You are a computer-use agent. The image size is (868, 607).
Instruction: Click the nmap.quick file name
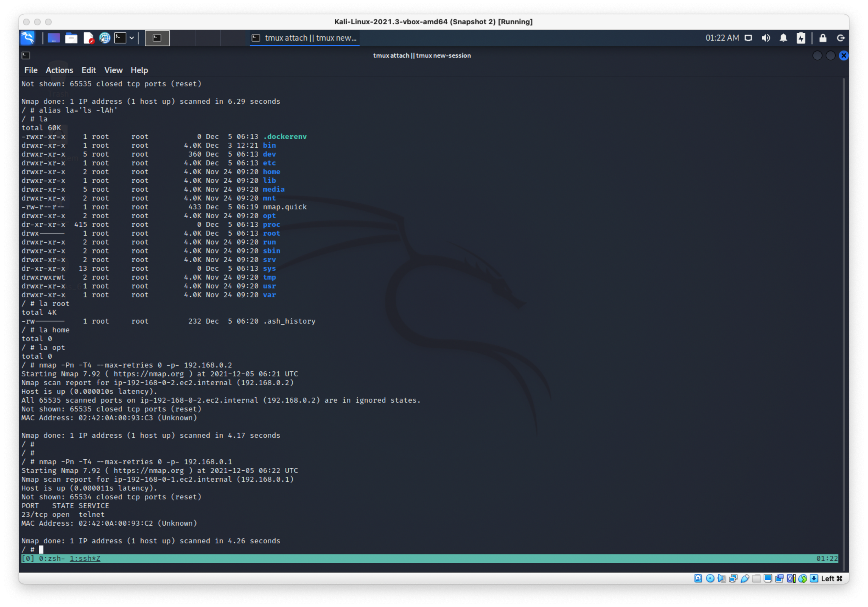coord(285,207)
